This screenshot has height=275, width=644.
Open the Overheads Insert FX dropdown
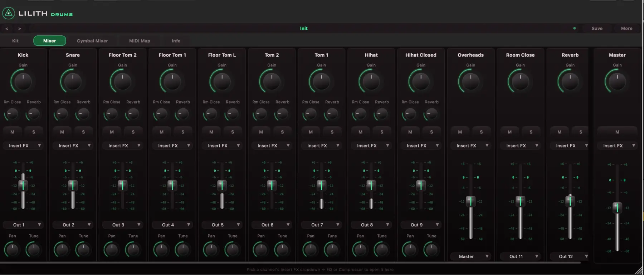tap(470, 146)
